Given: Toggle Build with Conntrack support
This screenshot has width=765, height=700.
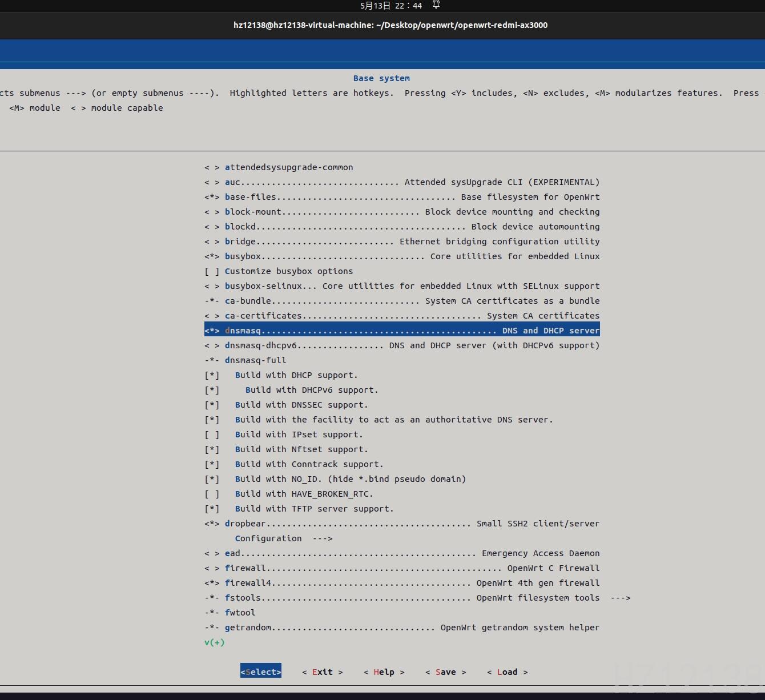Looking at the screenshot, I should point(294,464).
